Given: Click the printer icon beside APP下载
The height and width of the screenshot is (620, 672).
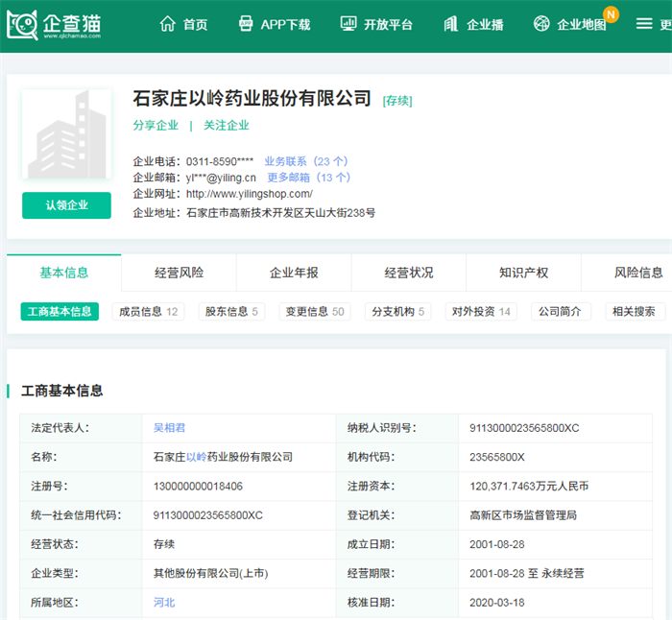Looking at the screenshot, I should [246, 24].
